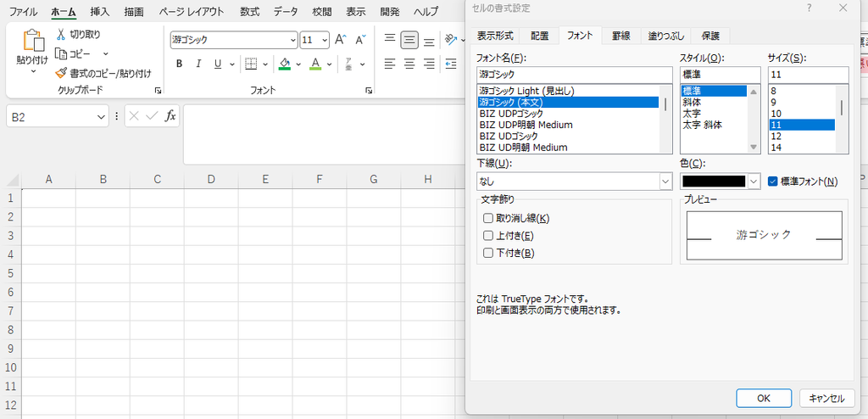Click the Middle Align icon
The width and height of the screenshot is (868, 419).
click(x=409, y=39)
